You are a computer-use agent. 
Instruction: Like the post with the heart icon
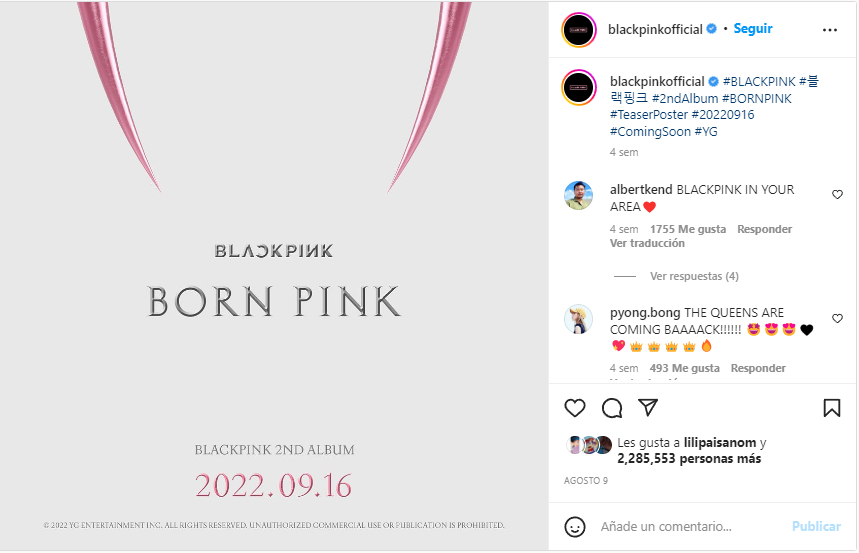click(x=575, y=408)
